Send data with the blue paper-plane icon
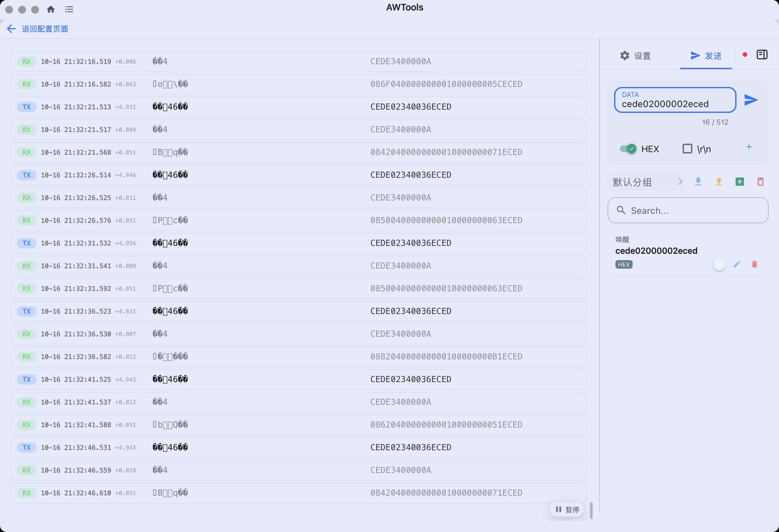This screenshot has height=532, width=779. coord(750,100)
